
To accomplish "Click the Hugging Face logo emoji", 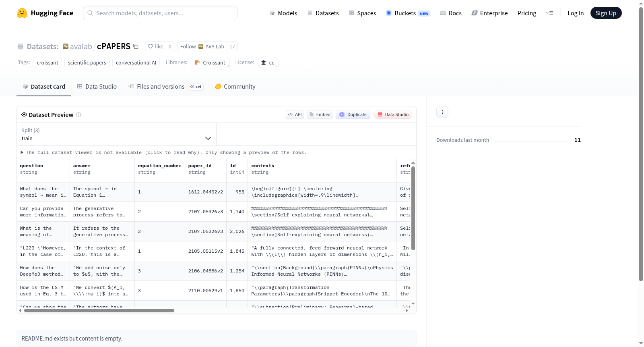I will (22, 13).
